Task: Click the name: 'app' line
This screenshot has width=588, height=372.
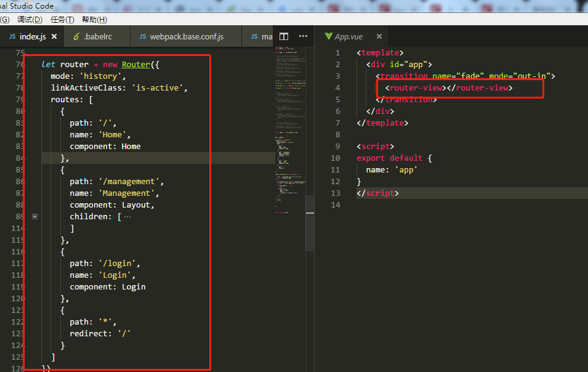Action: click(392, 170)
